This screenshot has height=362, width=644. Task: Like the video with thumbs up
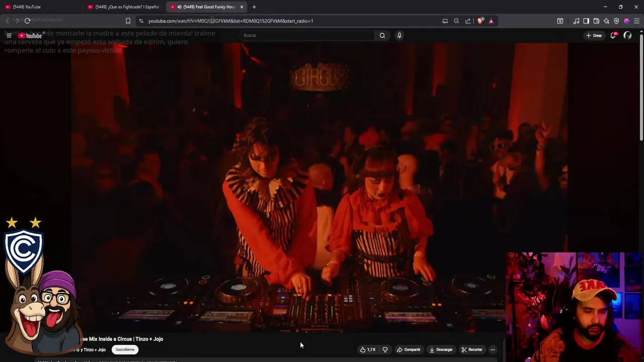(x=368, y=349)
